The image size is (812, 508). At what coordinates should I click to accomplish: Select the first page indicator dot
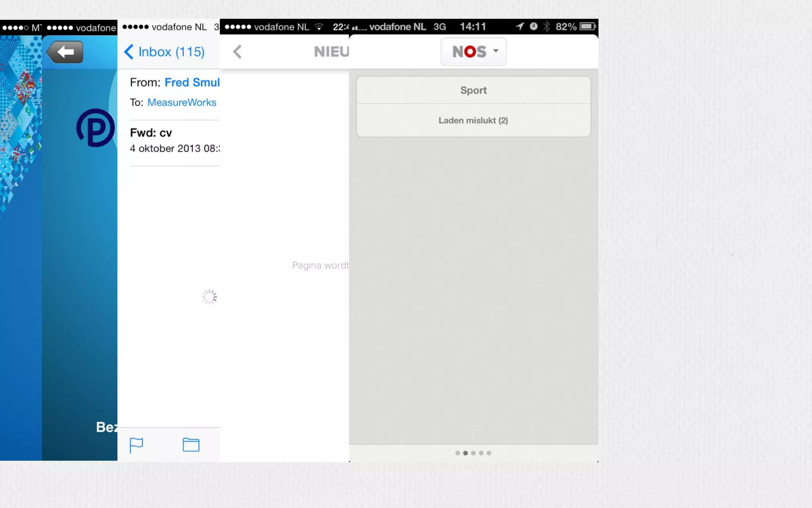point(458,453)
